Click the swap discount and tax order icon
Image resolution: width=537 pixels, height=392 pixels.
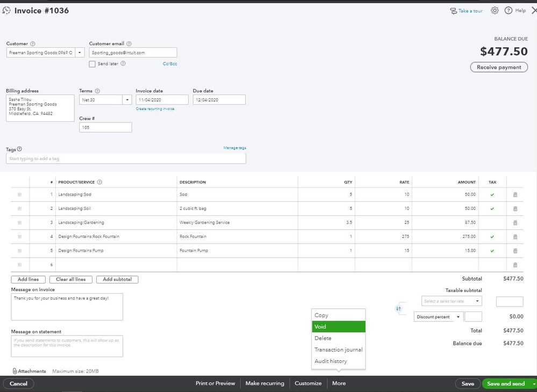click(x=398, y=309)
